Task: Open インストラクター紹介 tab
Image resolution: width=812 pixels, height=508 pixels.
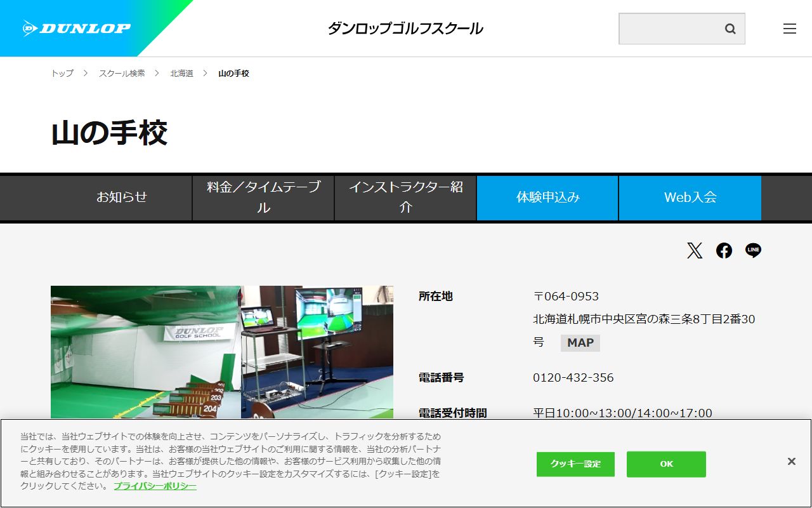Action: 405,197
